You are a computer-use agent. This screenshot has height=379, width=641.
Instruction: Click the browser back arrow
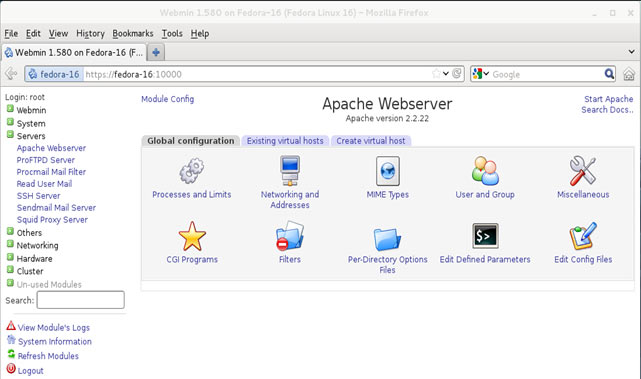[11, 74]
